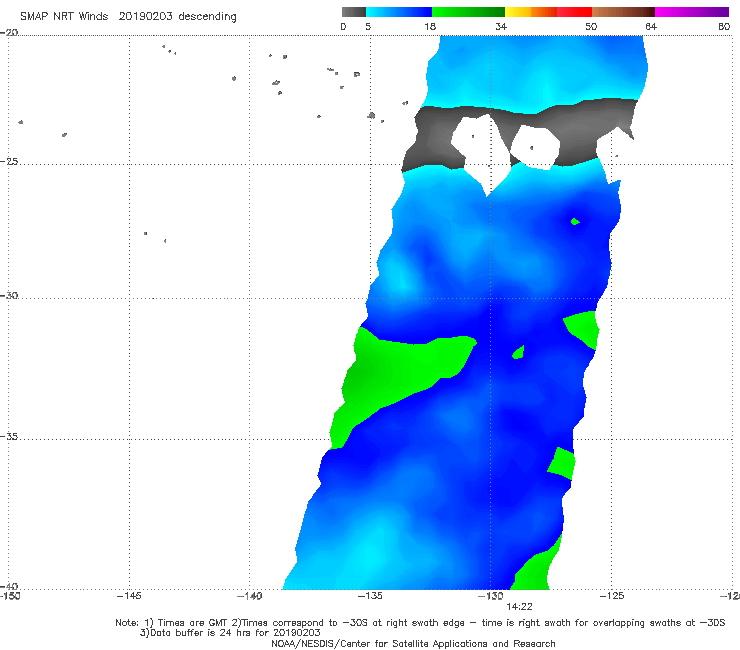Screen dimensions: 740x650
Task: Click the word "descending" in the title
Action: [x=208, y=17]
